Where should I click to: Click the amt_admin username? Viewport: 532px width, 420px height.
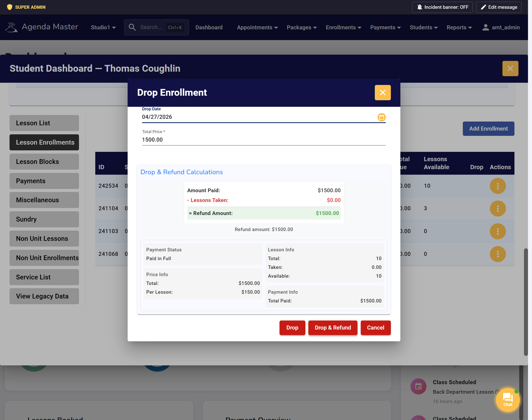click(x=506, y=28)
